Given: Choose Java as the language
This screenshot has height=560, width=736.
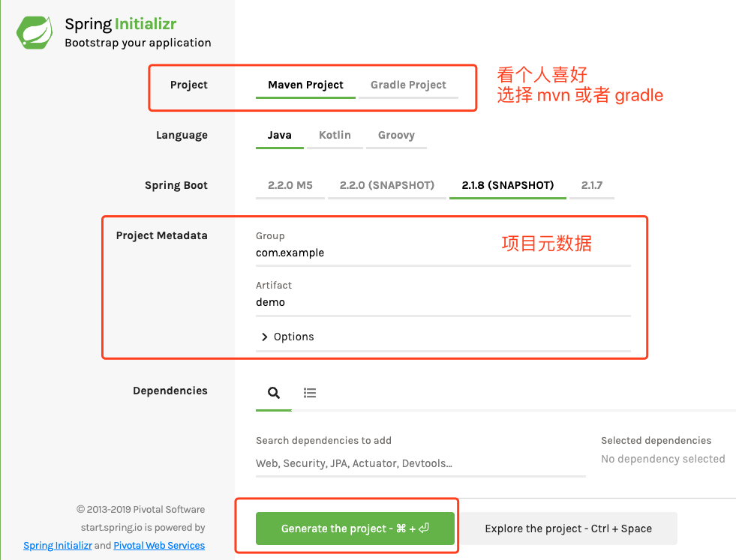Looking at the screenshot, I should [x=279, y=135].
